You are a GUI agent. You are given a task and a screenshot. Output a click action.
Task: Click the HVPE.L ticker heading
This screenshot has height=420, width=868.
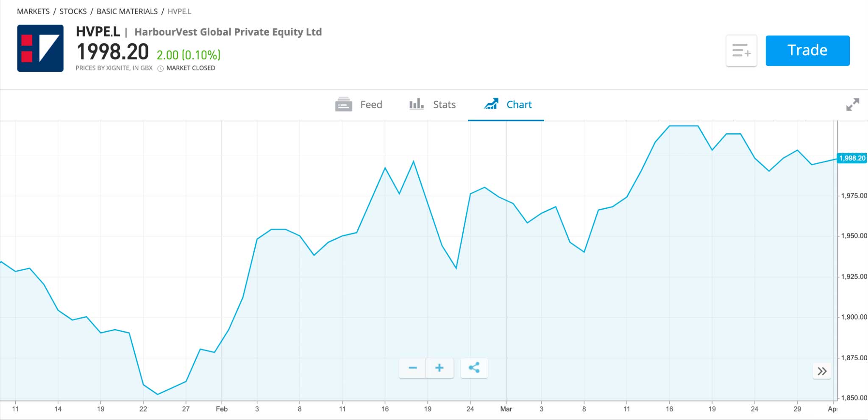[98, 32]
